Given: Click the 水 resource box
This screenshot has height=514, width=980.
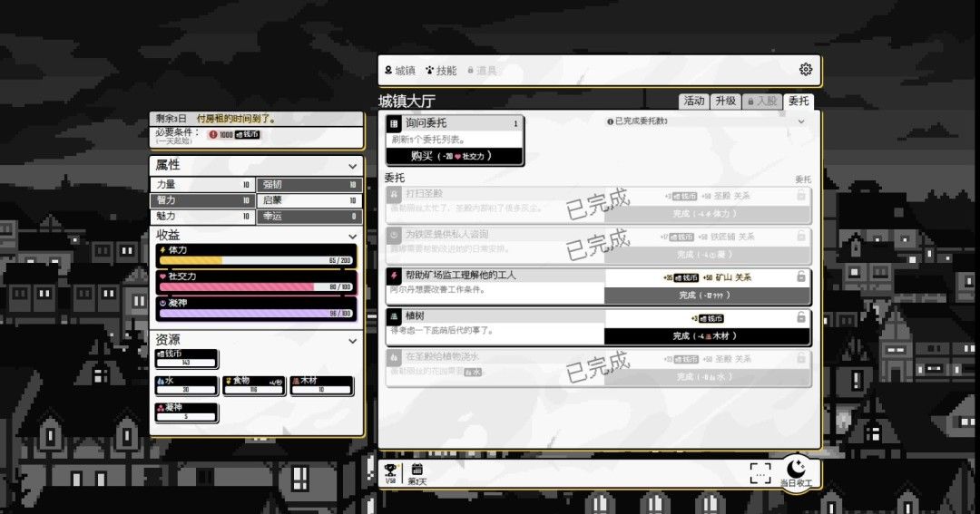Looking at the screenshot, I should [x=186, y=385].
